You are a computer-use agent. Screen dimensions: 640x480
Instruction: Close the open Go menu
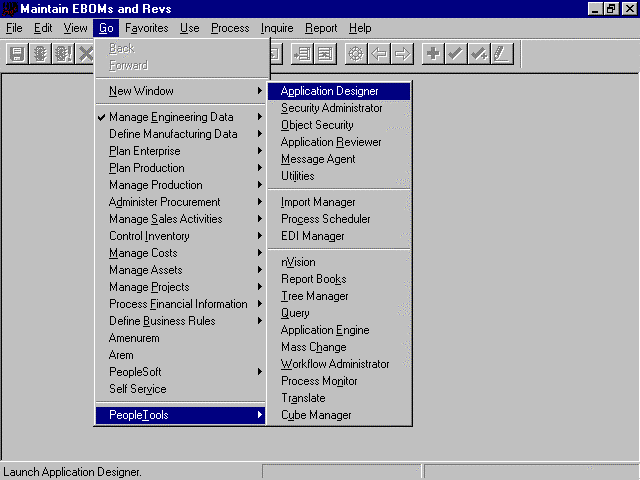tap(106, 28)
